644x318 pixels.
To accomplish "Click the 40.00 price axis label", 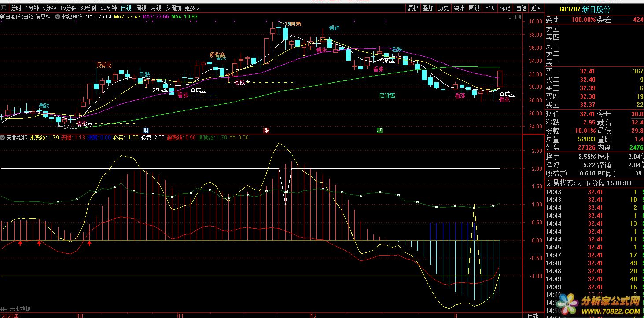I will pyautogui.click(x=535, y=21).
